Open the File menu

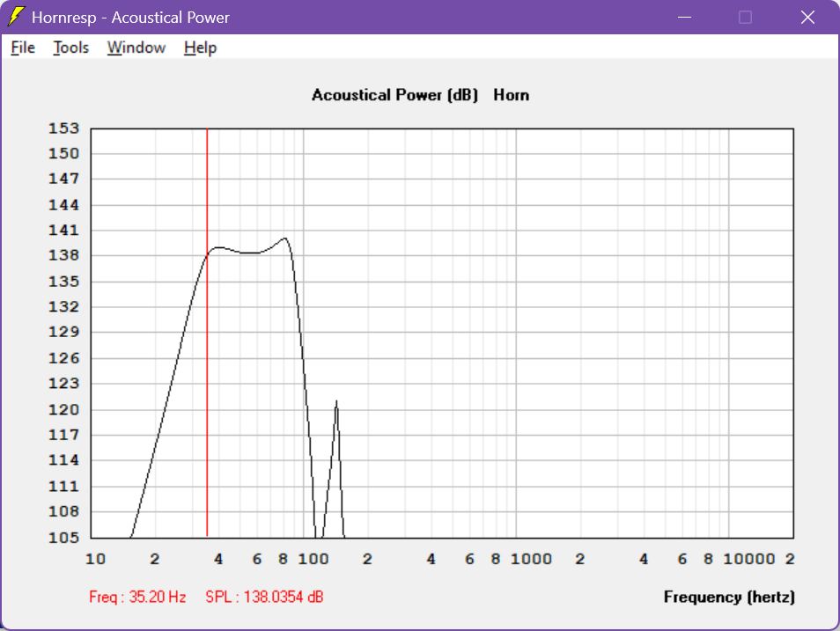click(x=23, y=48)
